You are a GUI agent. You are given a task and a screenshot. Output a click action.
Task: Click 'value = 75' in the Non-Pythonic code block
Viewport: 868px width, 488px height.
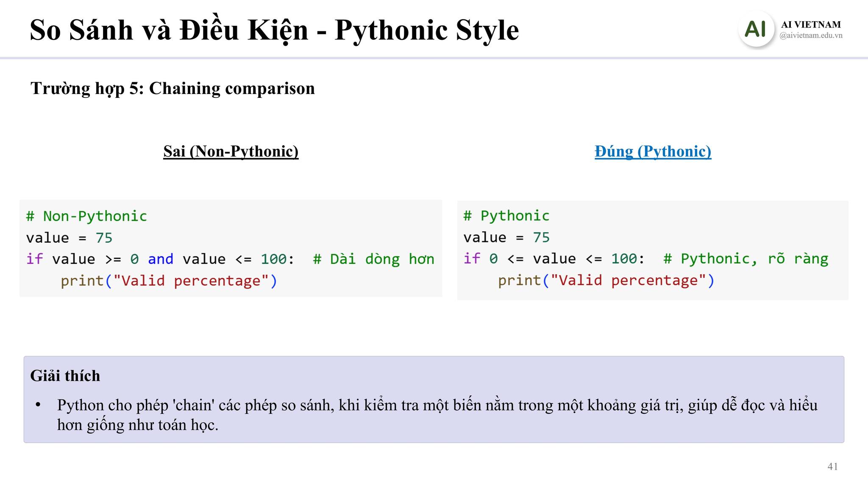pos(69,238)
